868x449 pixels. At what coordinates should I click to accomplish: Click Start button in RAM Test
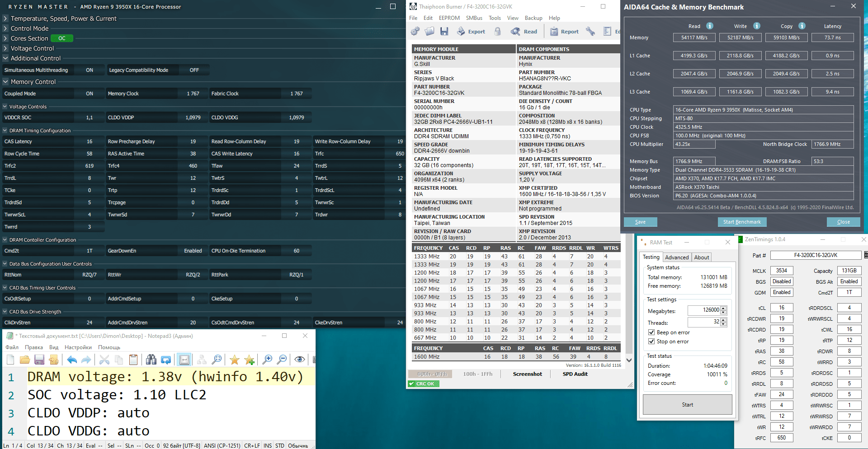point(687,405)
